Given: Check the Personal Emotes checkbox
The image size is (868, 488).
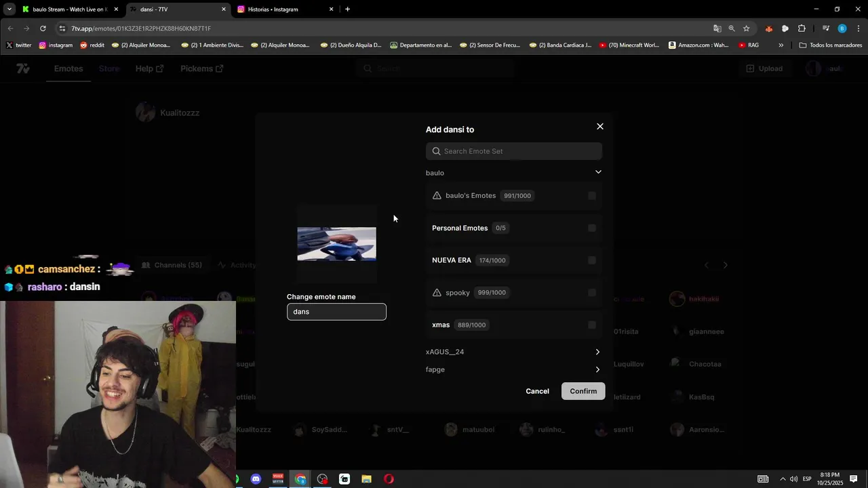Looking at the screenshot, I should 592,228.
